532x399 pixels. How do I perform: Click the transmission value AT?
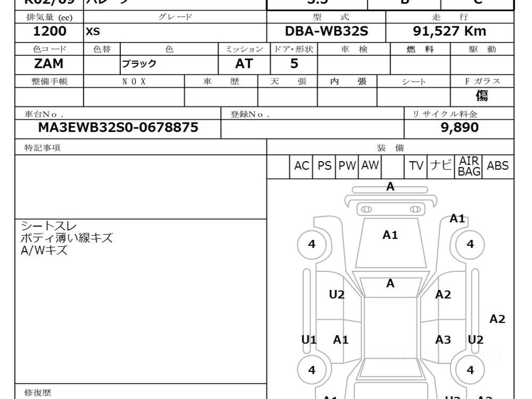pyautogui.click(x=244, y=64)
